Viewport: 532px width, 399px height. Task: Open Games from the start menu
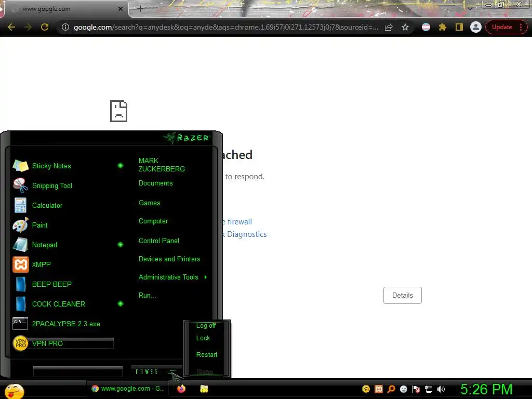point(149,203)
